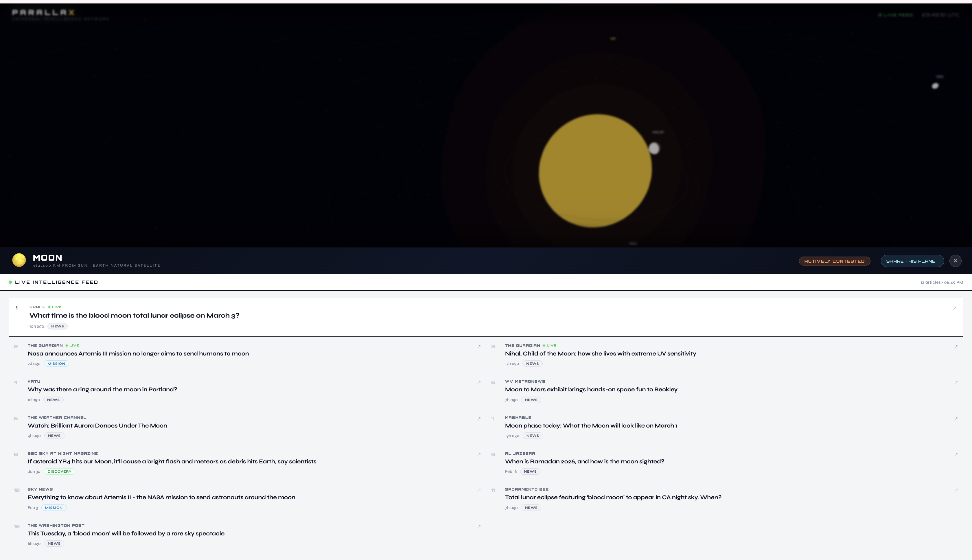Open the external link on the Washington Post blood moon article

pyautogui.click(x=478, y=526)
